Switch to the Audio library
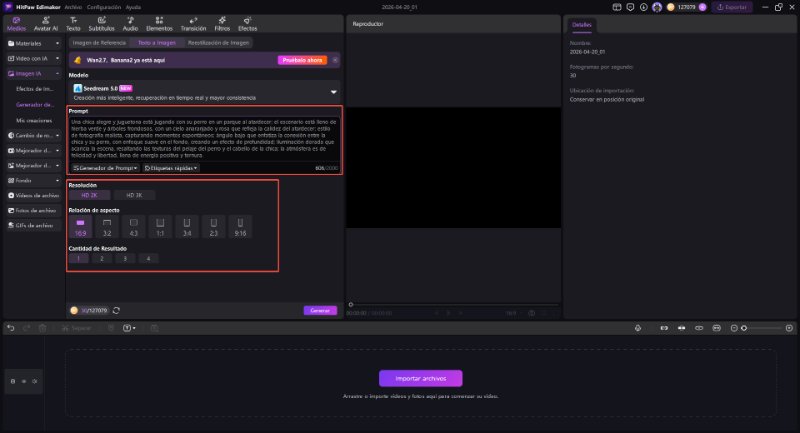The width and height of the screenshot is (800, 433). pos(130,24)
